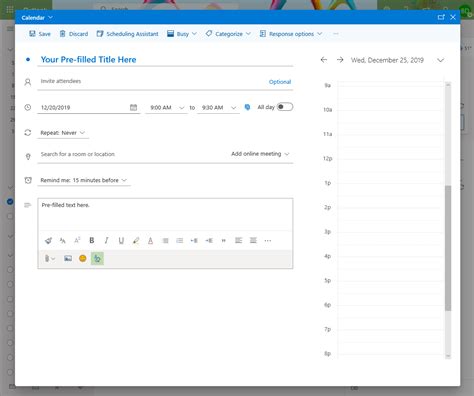Click the Search for a room or location field
This screenshot has width=474, height=396.
coord(133,154)
